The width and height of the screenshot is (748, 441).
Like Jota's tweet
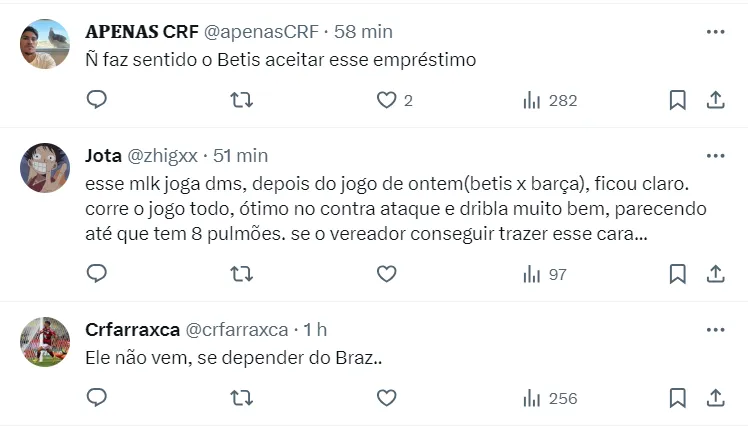[387, 274]
